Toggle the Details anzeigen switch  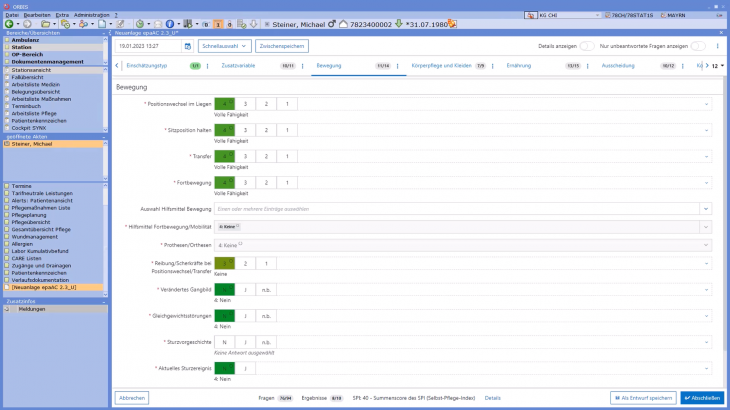(x=586, y=46)
